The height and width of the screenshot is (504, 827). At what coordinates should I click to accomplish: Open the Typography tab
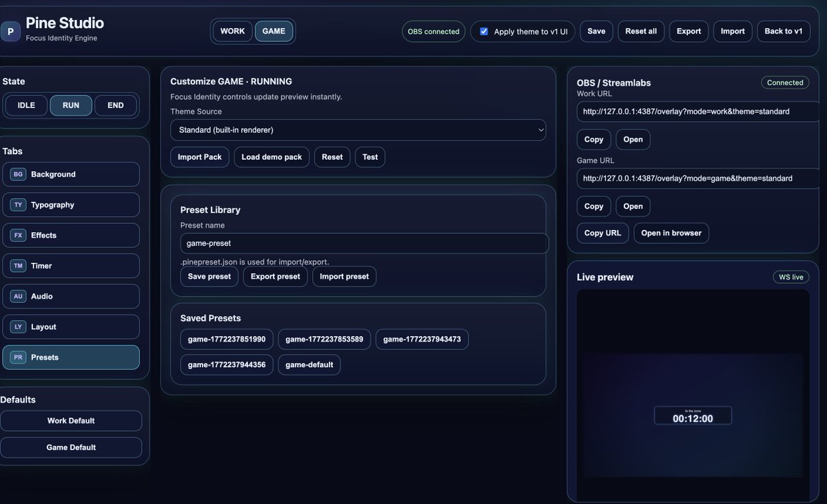click(71, 204)
